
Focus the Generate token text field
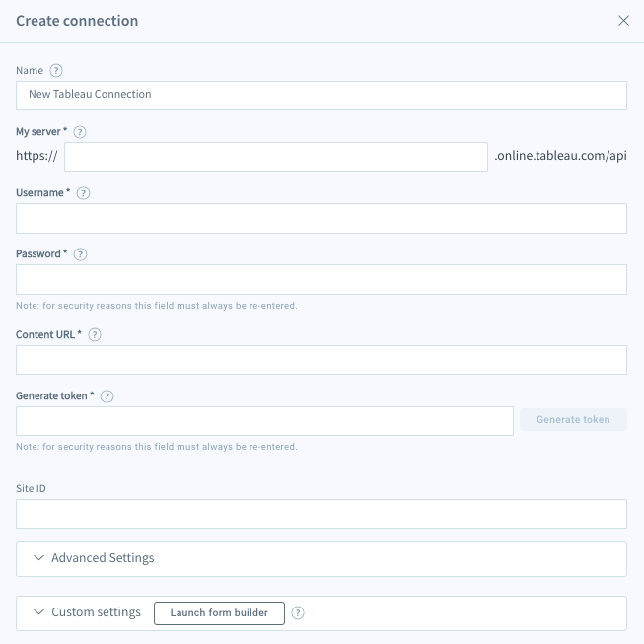[x=264, y=420]
